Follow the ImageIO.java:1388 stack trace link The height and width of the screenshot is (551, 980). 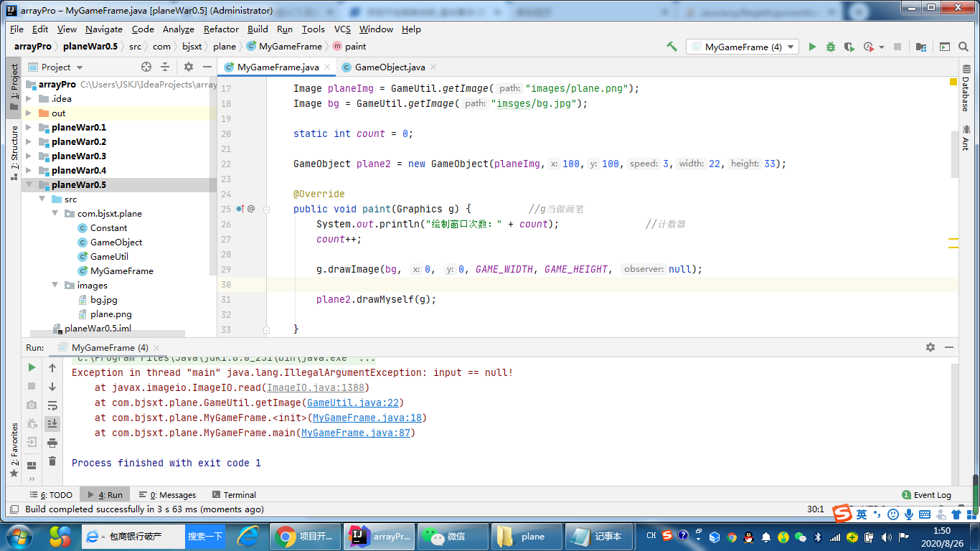pyautogui.click(x=316, y=388)
